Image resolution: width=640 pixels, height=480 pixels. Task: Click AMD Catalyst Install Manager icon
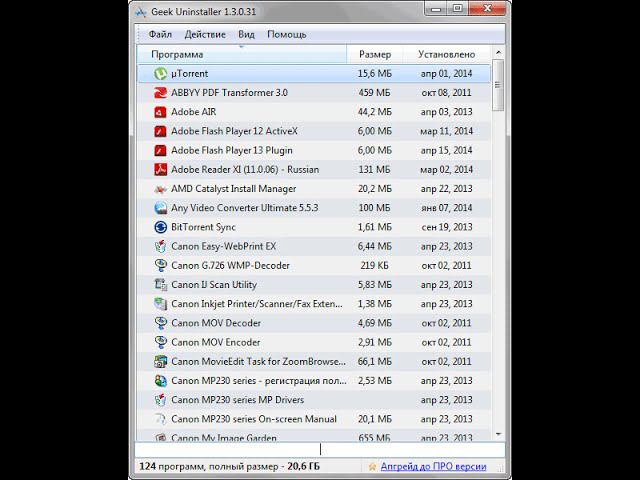coord(160,189)
